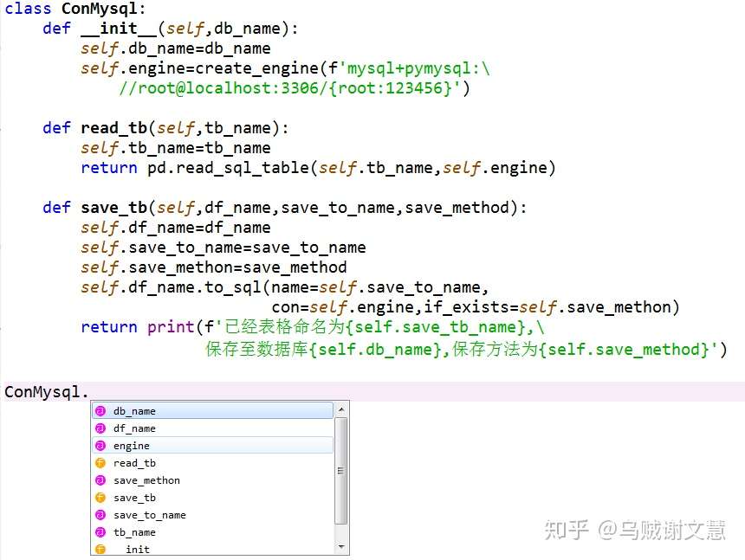Viewport: 745px width, 560px height.
Task: Click magenta icon next to save_to_name
Action: click(x=100, y=515)
